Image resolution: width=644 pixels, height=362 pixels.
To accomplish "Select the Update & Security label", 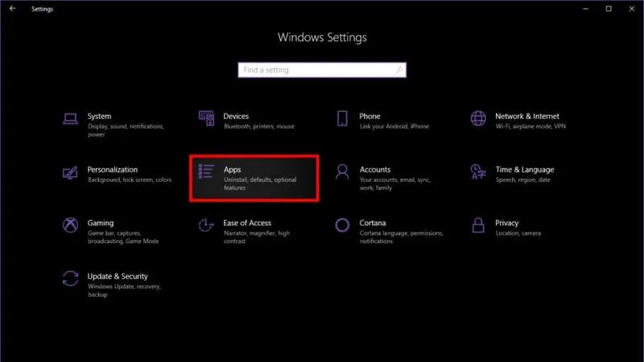I will coord(117,276).
